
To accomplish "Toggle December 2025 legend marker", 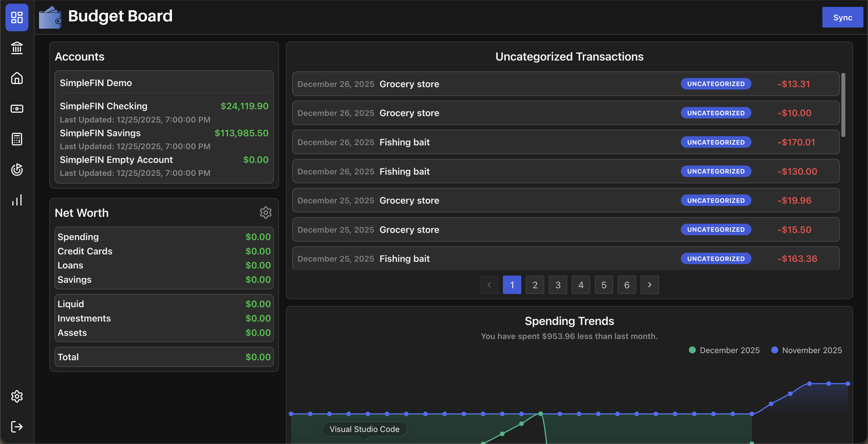I will click(692, 350).
